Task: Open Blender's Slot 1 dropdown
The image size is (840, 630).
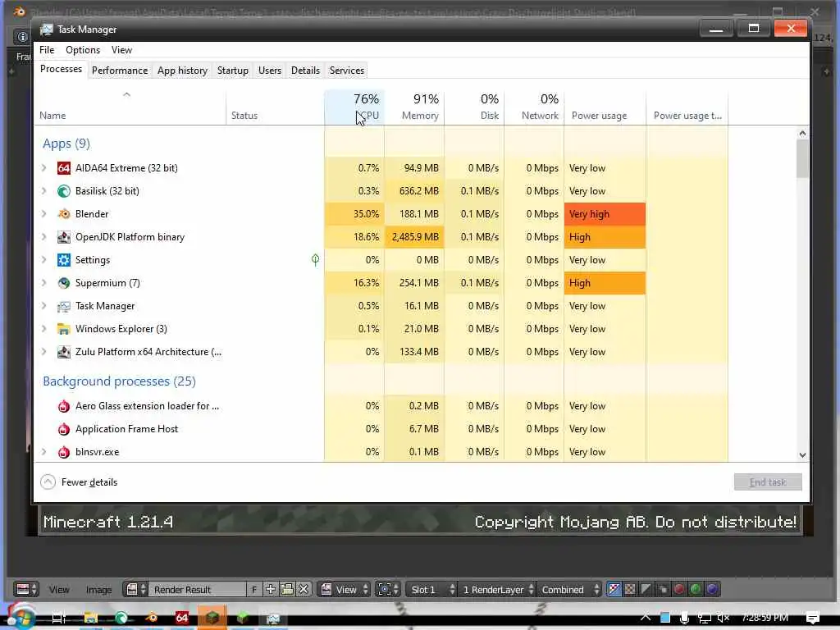Action: click(x=431, y=590)
